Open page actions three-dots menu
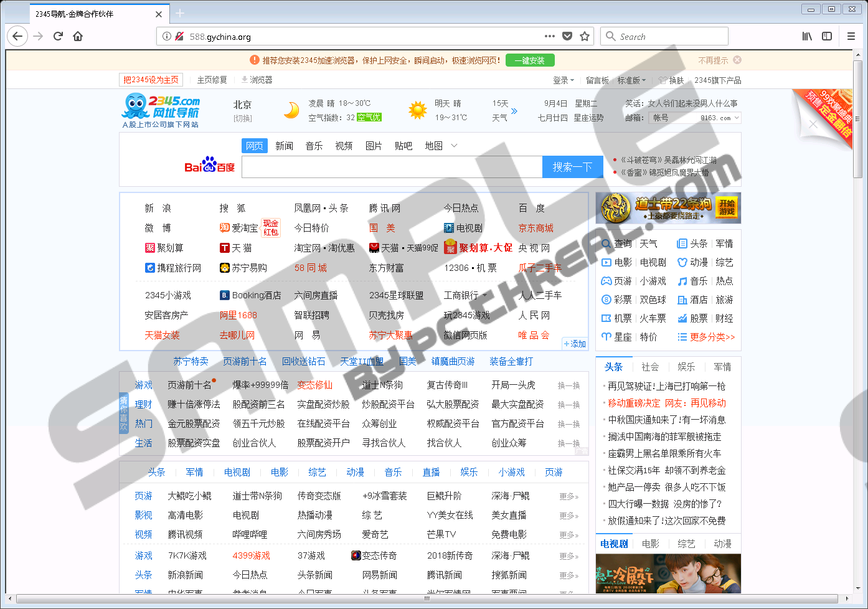 (x=549, y=36)
